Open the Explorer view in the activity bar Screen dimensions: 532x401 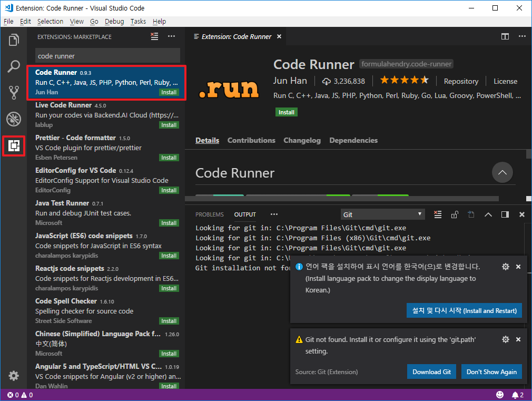(14, 40)
